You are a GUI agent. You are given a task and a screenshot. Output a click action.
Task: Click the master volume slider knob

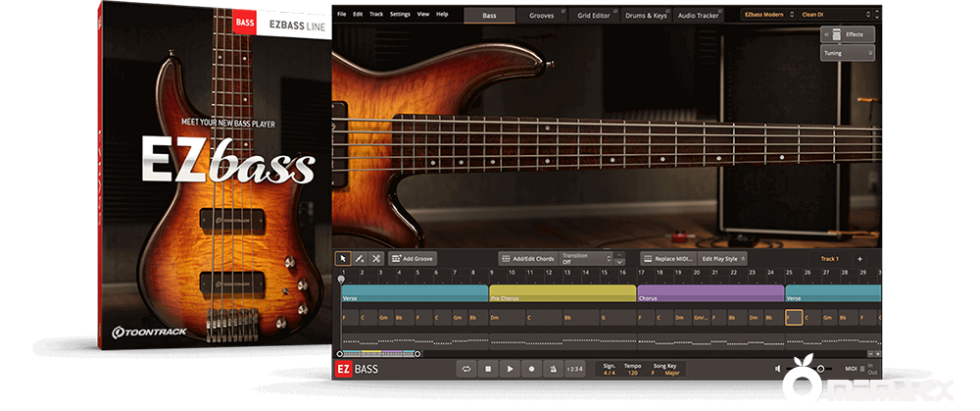pyautogui.click(x=820, y=369)
